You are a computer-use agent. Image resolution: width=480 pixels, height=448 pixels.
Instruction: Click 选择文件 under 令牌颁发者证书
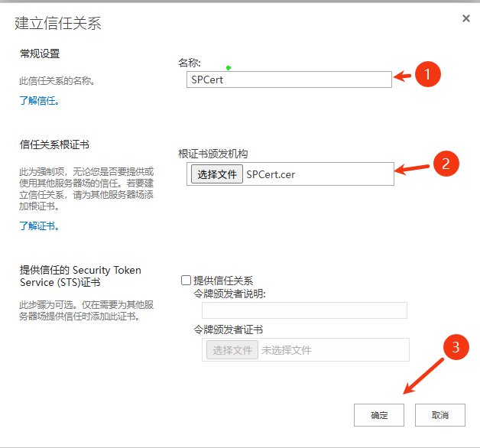pyautogui.click(x=232, y=350)
